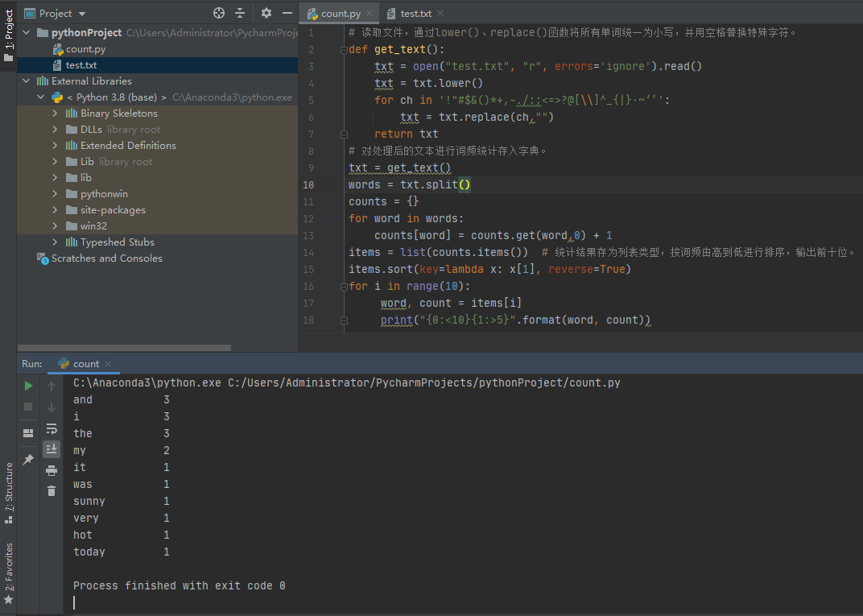The height and width of the screenshot is (616, 863).
Task: Expand the Extended Definitions node
Action: pyautogui.click(x=55, y=145)
